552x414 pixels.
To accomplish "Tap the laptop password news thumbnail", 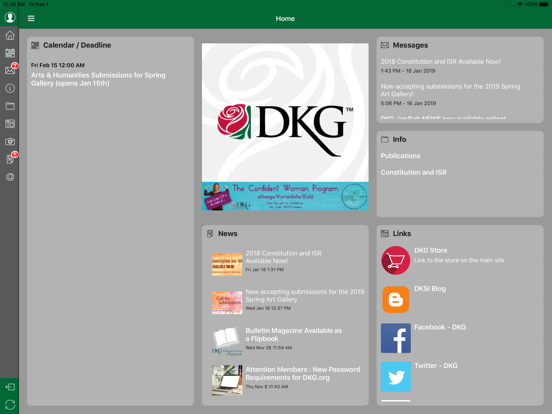I will coord(227,380).
